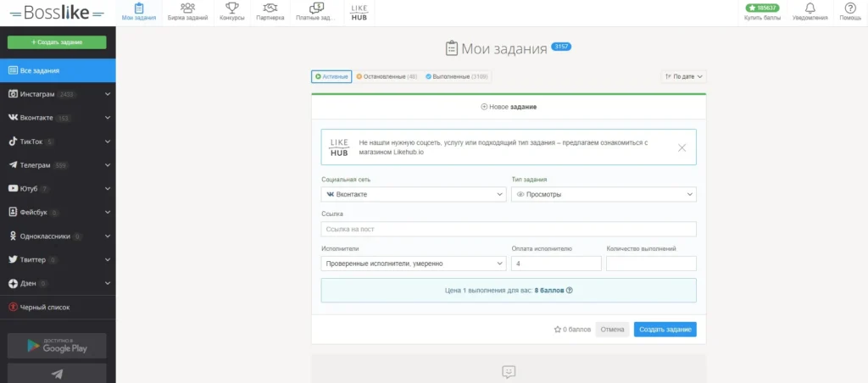Expand the Фейсбук sidebar section chevron

(x=108, y=212)
